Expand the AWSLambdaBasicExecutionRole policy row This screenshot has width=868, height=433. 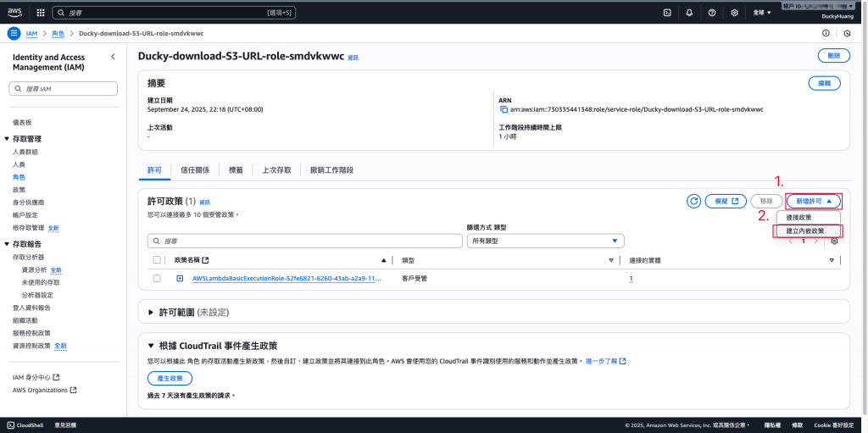[180, 279]
